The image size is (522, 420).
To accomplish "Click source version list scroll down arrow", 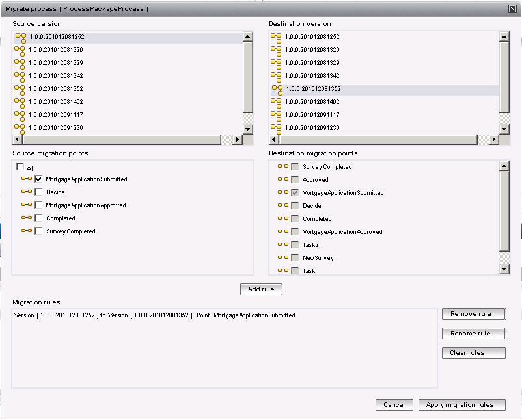I will [x=248, y=129].
